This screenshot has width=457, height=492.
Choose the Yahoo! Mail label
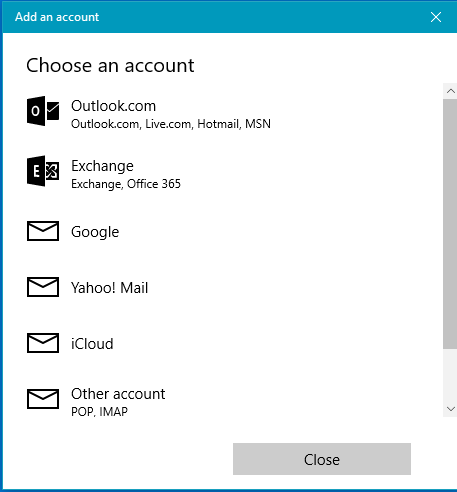pos(109,288)
